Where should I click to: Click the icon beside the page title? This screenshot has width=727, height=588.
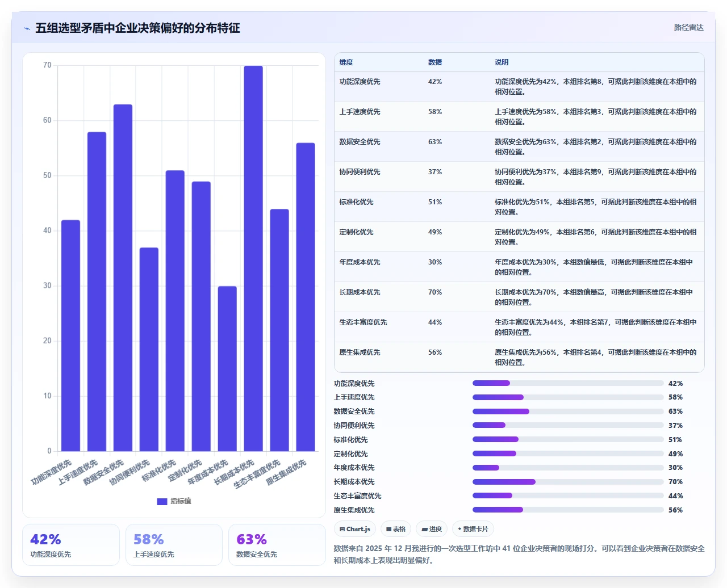[x=27, y=28]
